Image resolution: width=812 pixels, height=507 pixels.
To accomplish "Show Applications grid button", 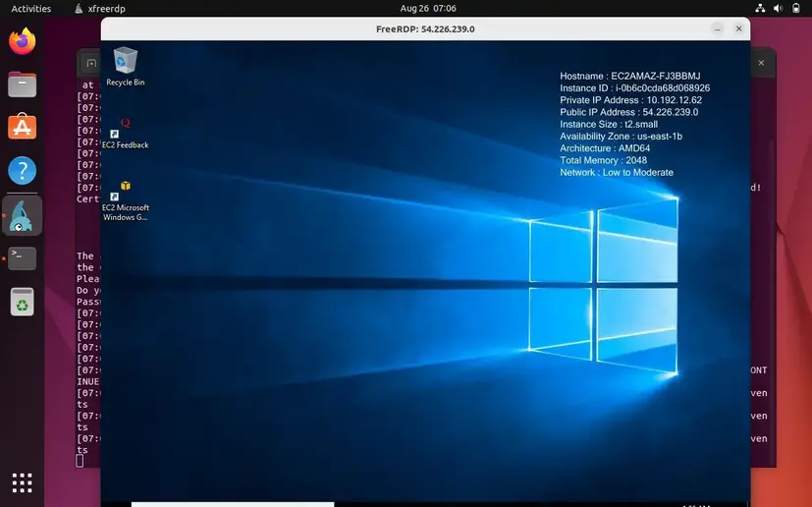I will point(22,482).
